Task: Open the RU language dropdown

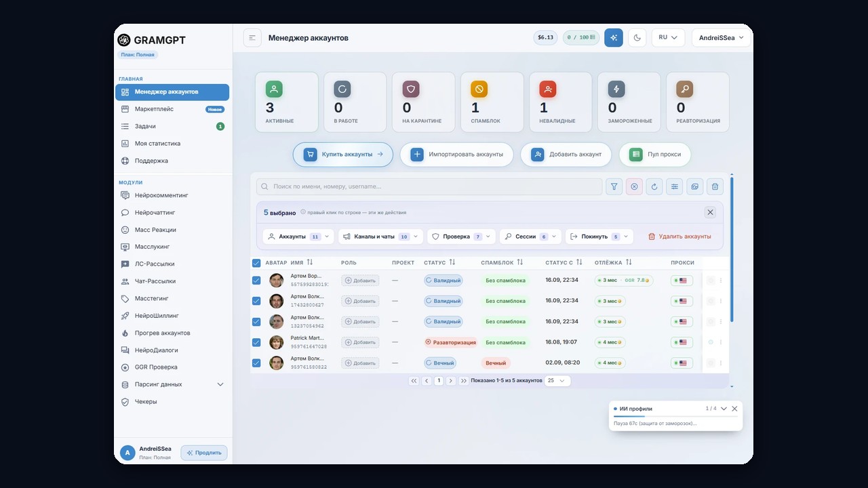Action: pos(668,37)
